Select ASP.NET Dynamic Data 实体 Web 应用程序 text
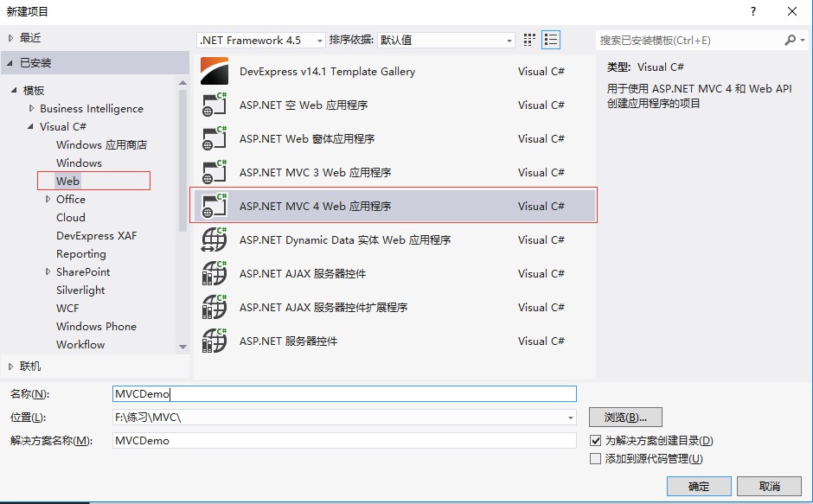The image size is (813, 504). (x=345, y=240)
